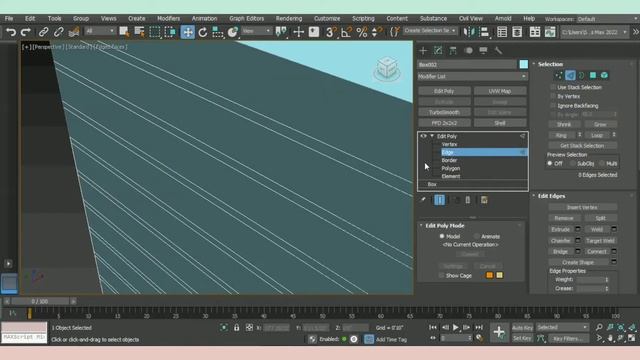
Task: Toggle Window/Crossing selection mode
Action: (170, 32)
